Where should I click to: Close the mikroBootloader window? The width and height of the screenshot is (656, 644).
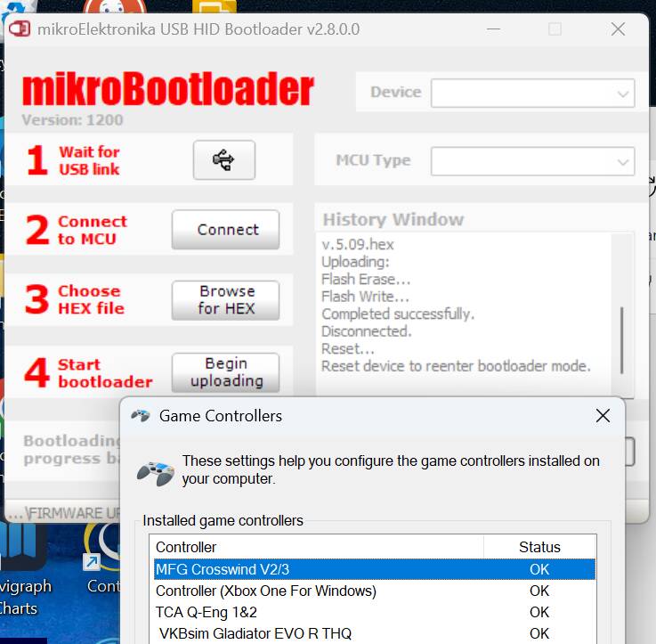pos(618,29)
